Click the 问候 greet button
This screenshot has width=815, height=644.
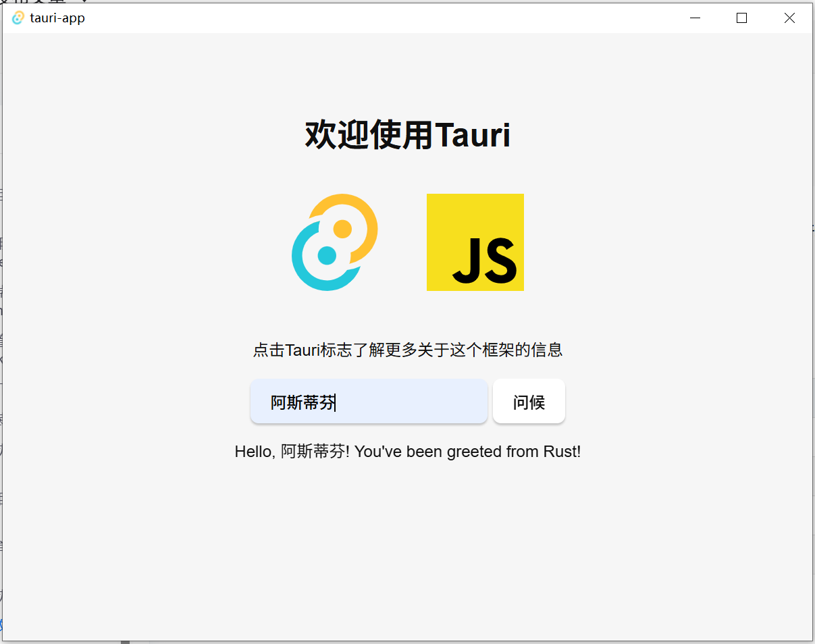pos(529,402)
